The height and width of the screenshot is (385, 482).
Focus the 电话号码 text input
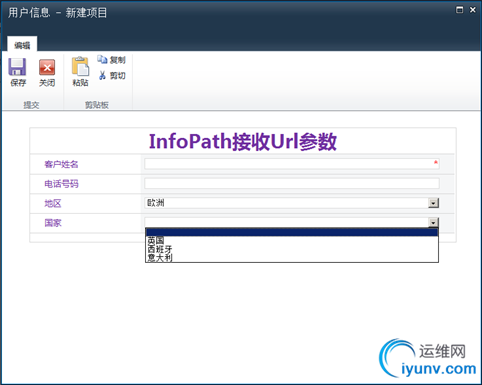[292, 183]
